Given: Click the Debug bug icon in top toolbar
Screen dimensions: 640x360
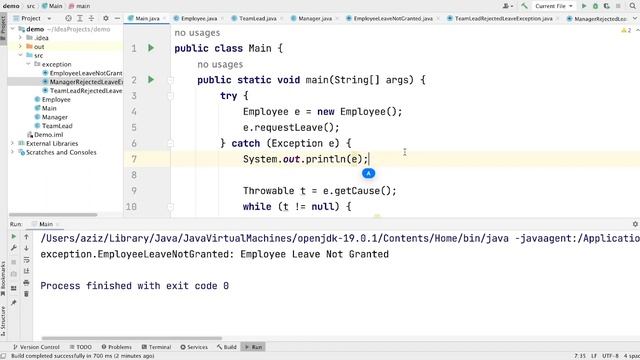Looking at the screenshot, I should pyautogui.click(x=596, y=6).
